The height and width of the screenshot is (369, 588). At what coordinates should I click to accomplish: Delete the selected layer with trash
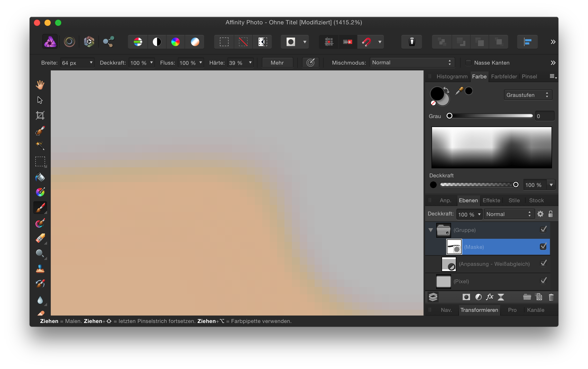click(x=551, y=297)
